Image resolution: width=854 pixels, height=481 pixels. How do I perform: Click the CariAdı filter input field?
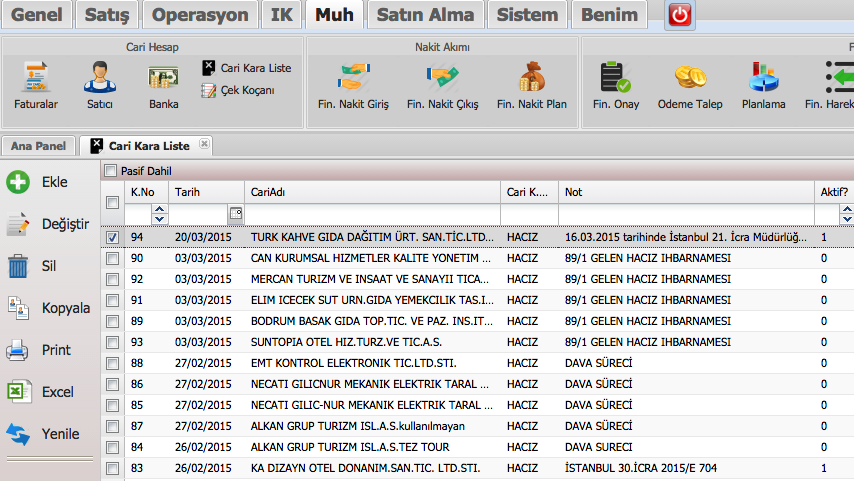coord(373,214)
